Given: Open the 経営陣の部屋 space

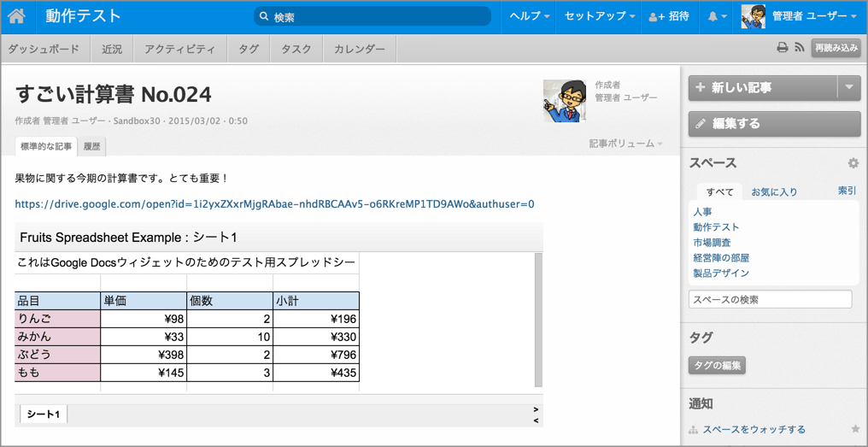Looking at the screenshot, I should 721,258.
